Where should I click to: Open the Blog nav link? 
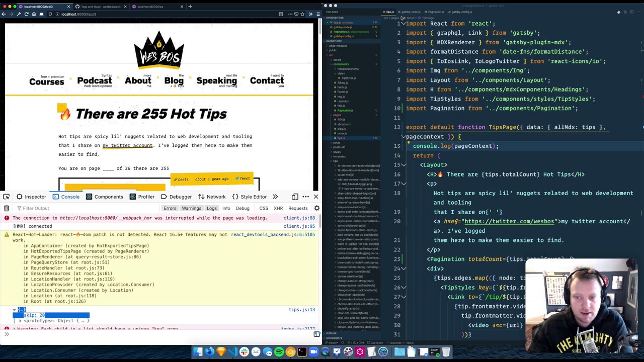(174, 81)
